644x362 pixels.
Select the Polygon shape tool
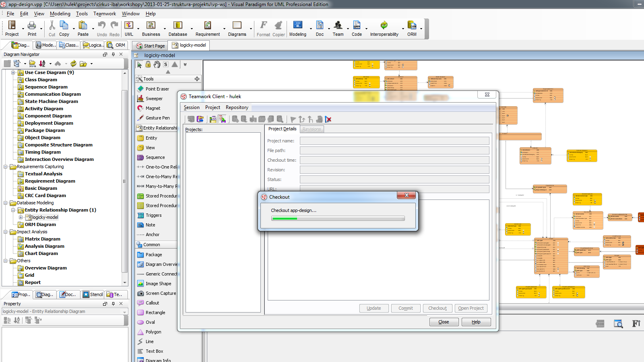pos(153,332)
